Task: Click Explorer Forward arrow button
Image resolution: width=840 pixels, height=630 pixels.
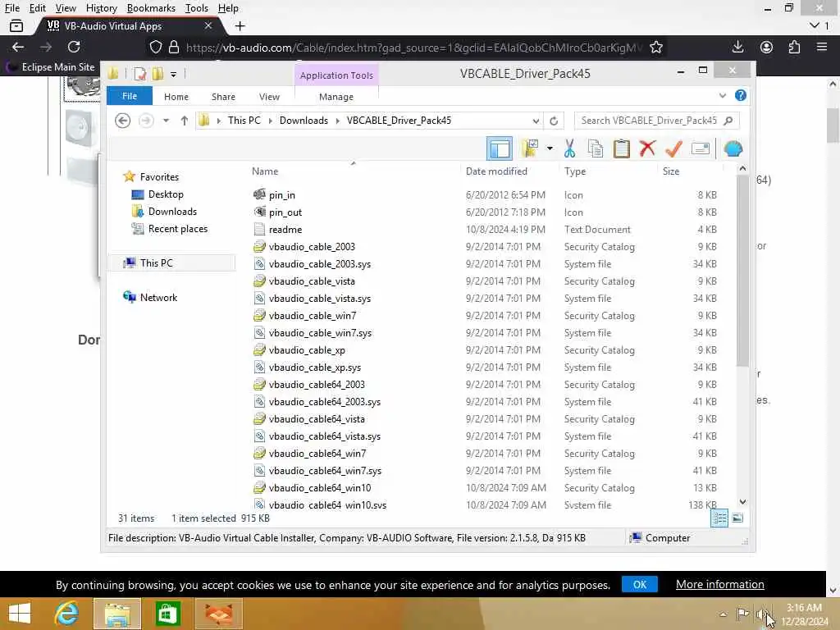Action: (146, 121)
